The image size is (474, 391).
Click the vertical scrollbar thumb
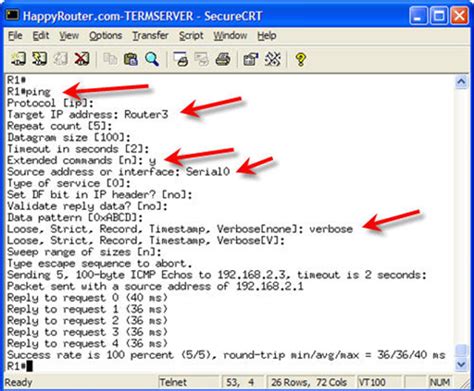click(461, 351)
